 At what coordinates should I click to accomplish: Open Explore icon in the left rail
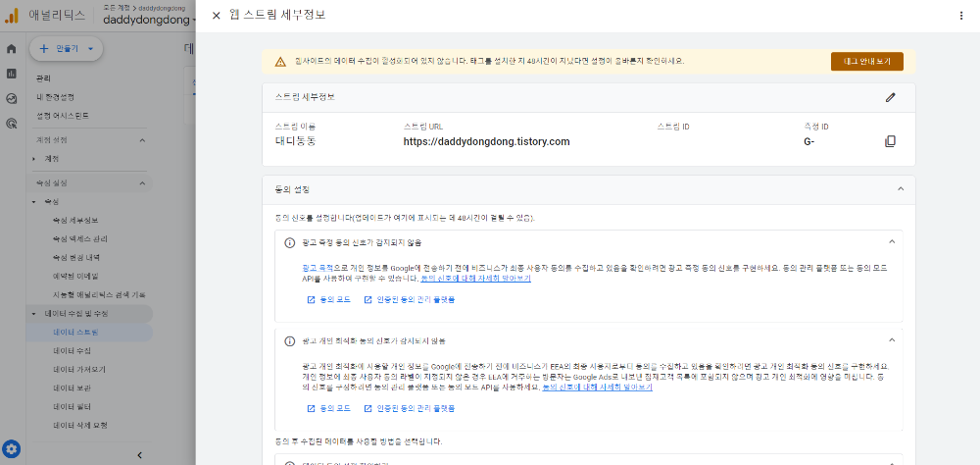(x=11, y=98)
